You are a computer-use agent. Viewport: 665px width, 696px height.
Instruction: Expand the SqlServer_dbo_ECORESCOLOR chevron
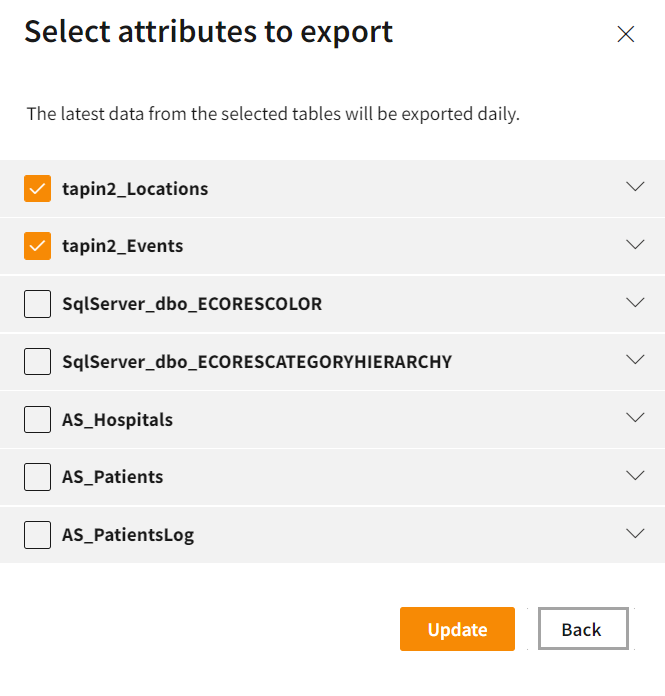click(635, 302)
